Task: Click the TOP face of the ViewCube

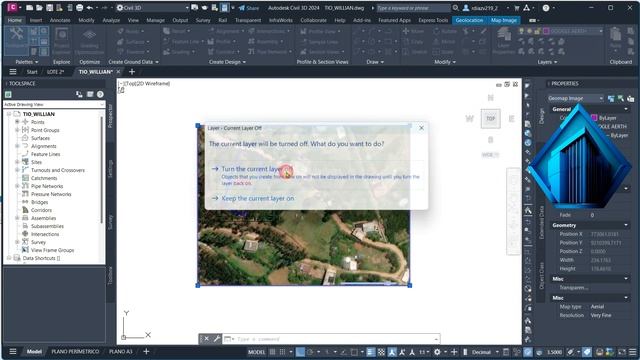Action: (x=490, y=119)
